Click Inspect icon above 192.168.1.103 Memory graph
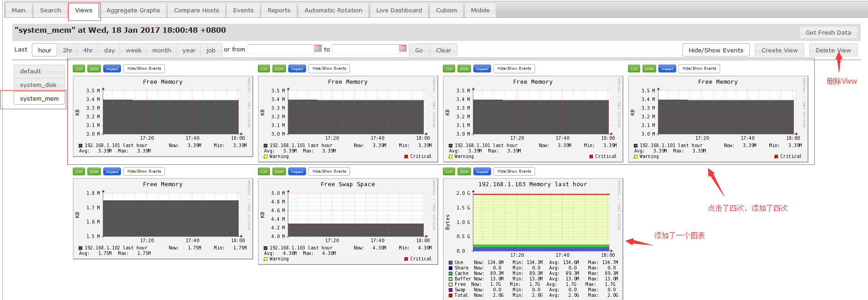The width and height of the screenshot is (868, 300). coord(482,172)
